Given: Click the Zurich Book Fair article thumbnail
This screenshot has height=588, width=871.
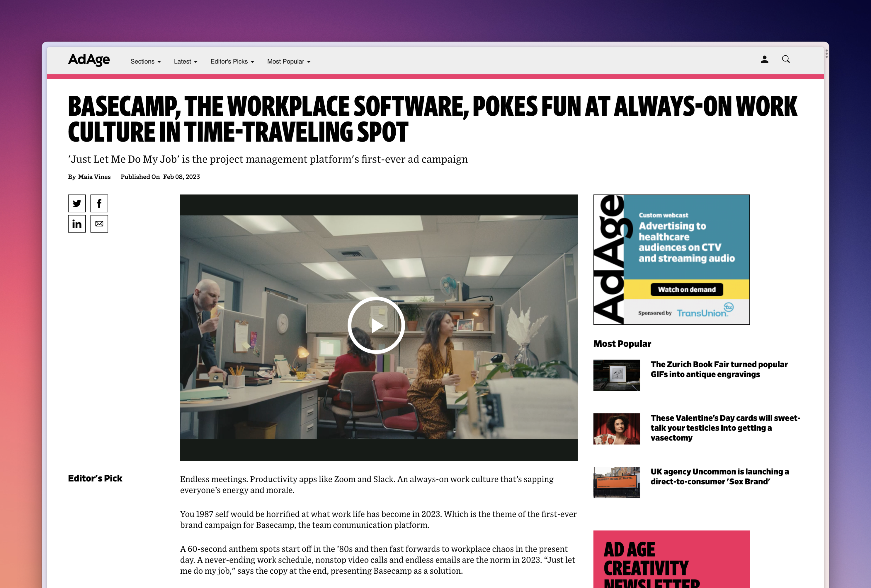Looking at the screenshot, I should 617,375.
